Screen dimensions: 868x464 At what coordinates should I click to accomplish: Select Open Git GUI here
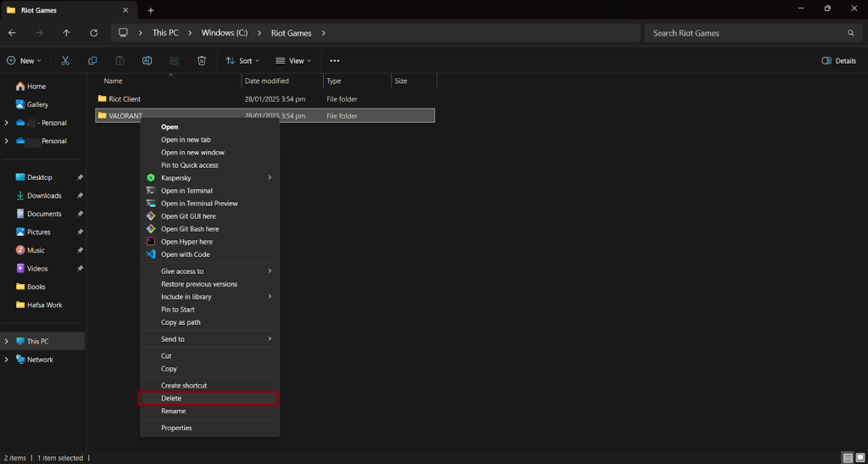pos(210,216)
